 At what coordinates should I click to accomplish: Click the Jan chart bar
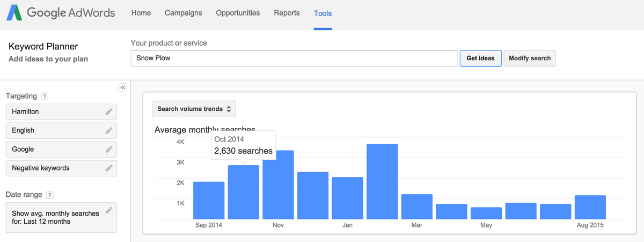347,198
